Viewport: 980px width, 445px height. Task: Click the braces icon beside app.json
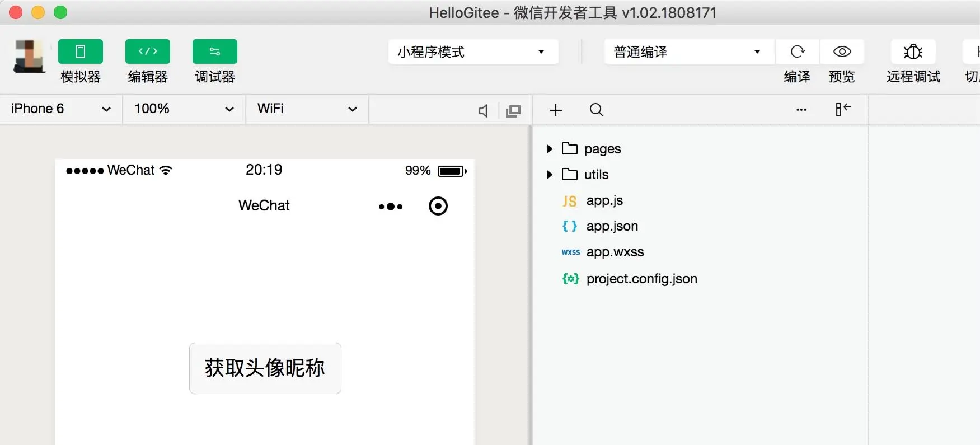pyautogui.click(x=570, y=226)
